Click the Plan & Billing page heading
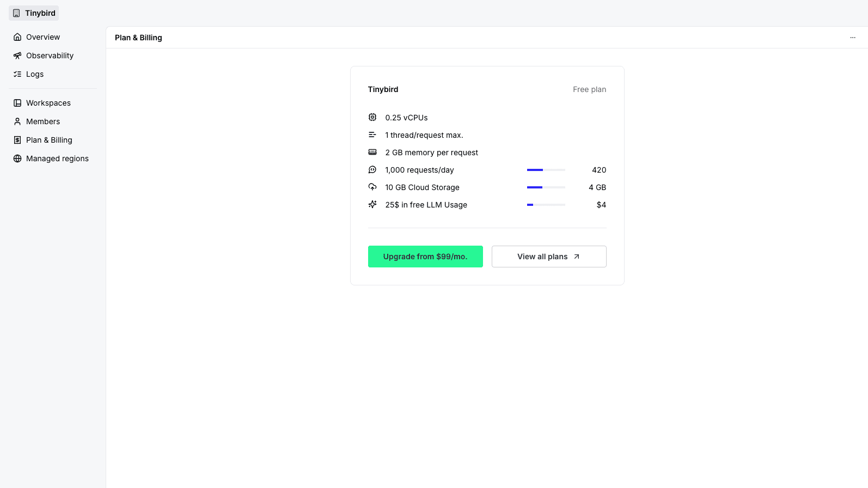This screenshot has width=868, height=488. tap(138, 38)
